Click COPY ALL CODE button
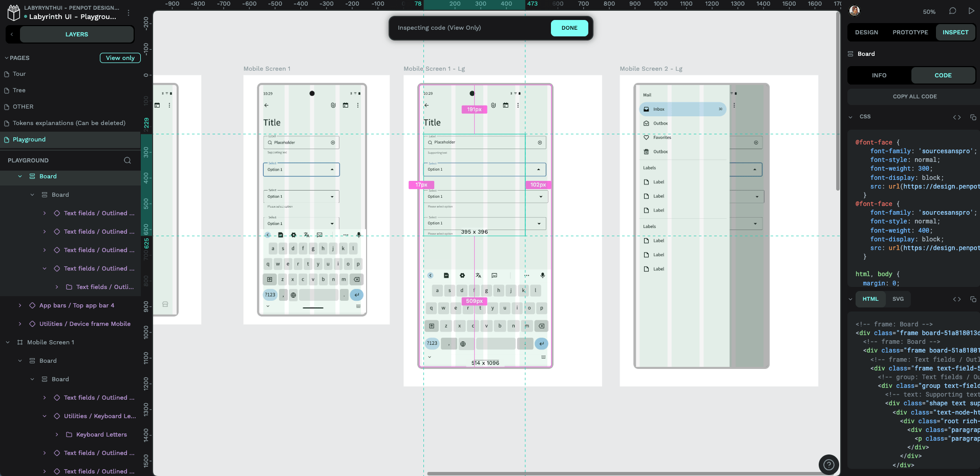The image size is (980, 476). (x=914, y=96)
